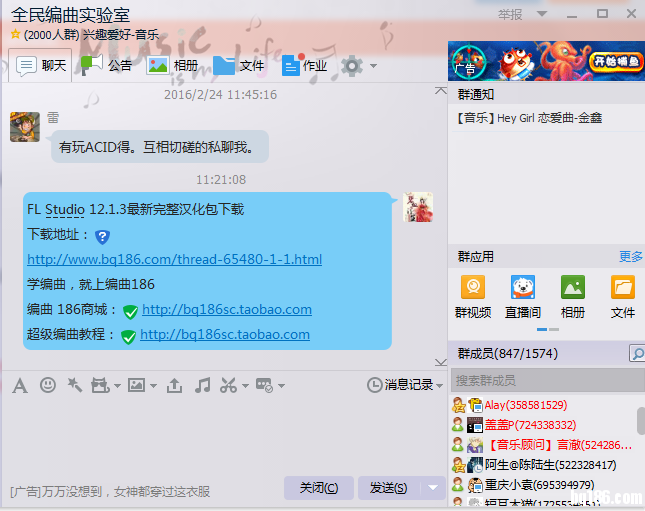Viewport: 645px width, 511px height.
Task: Click the scissors screenshot tool
Action: pos(228,386)
